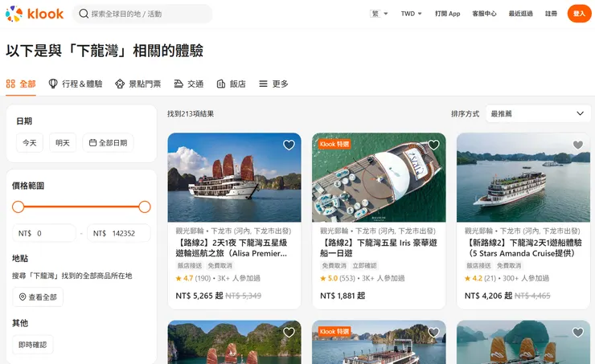Click the right price slider handle
The image size is (595, 364).
(145, 207)
